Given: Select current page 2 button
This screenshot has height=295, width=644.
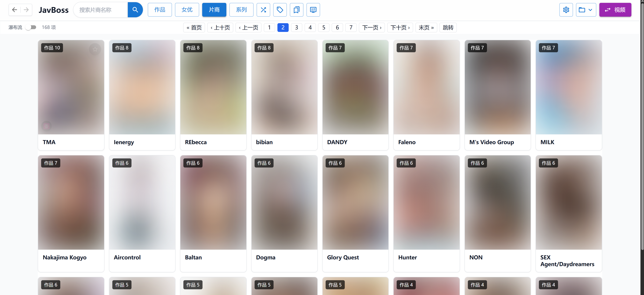Looking at the screenshot, I should [x=283, y=28].
